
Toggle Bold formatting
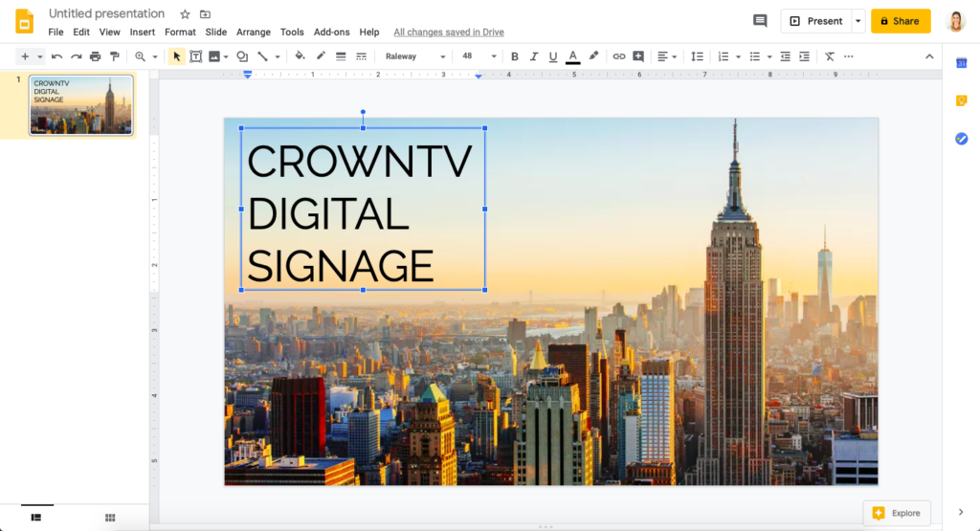coord(514,56)
